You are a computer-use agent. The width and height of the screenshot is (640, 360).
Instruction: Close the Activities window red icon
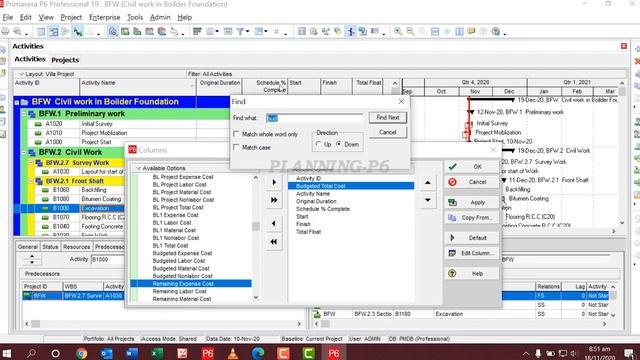(624, 46)
